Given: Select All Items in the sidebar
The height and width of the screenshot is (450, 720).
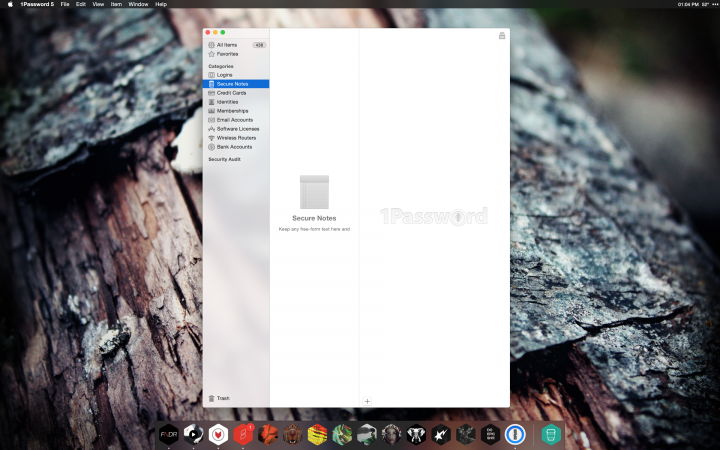Looking at the screenshot, I should pos(236,45).
